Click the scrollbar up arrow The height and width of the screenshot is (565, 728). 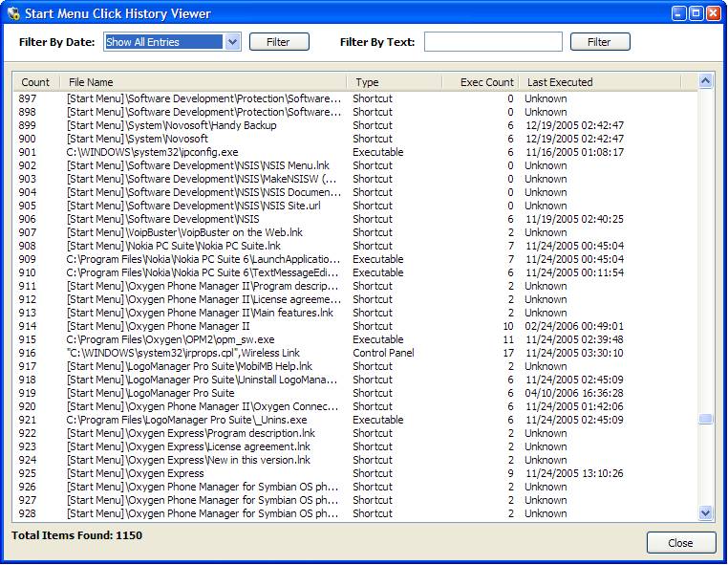point(705,81)
